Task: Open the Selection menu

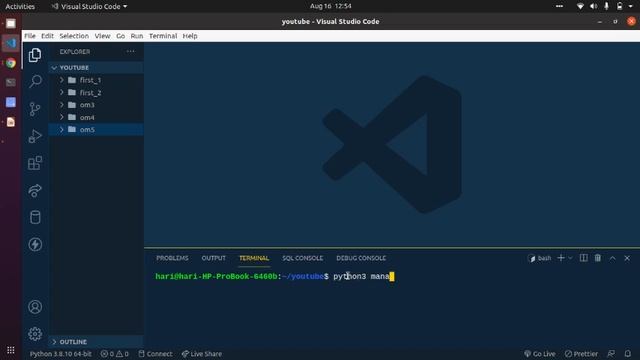Action: click(74, 36)
